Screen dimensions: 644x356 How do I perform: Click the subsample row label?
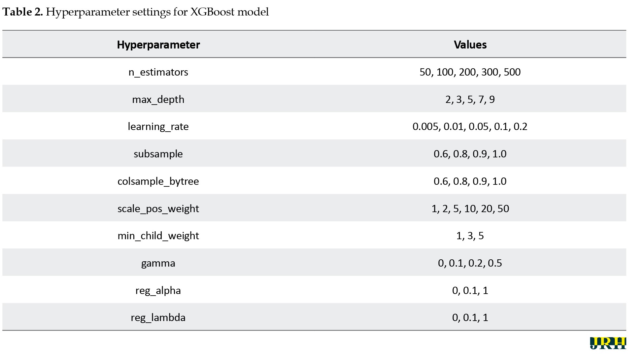coord(158,154)
